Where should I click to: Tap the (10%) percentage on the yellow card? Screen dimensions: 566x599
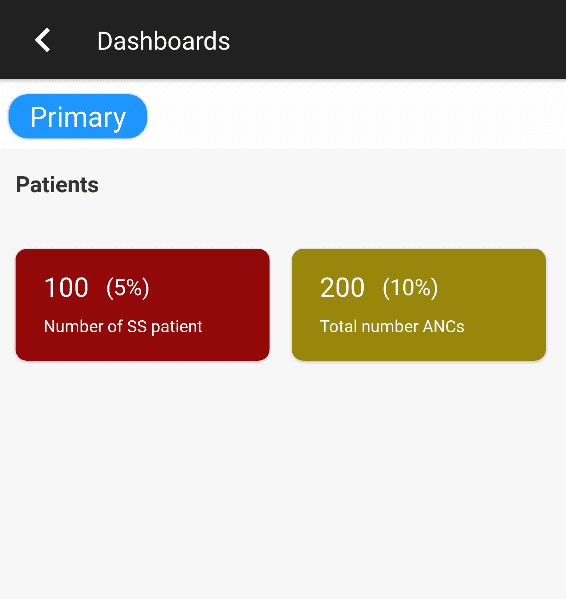click(410, 288)
